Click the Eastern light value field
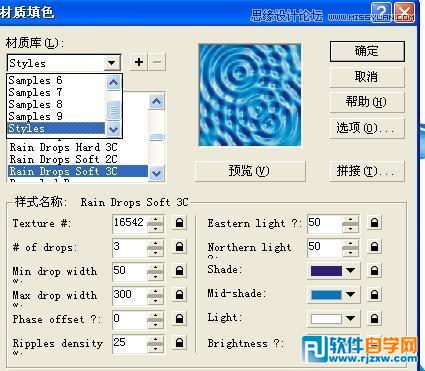This screenshot has width=425, height=371. click(325, 223)
